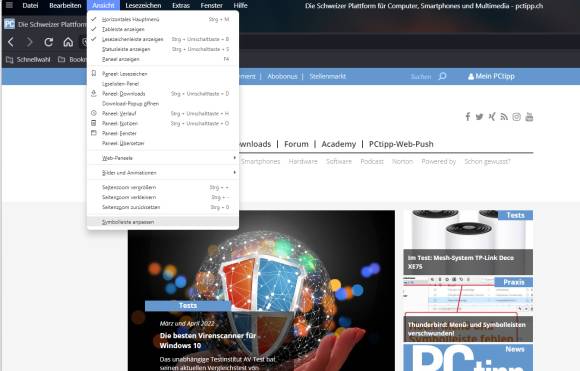
Task: Expand the Bilder und Animationen submenu
Action: pyautogui.click(x=163, y=173)
